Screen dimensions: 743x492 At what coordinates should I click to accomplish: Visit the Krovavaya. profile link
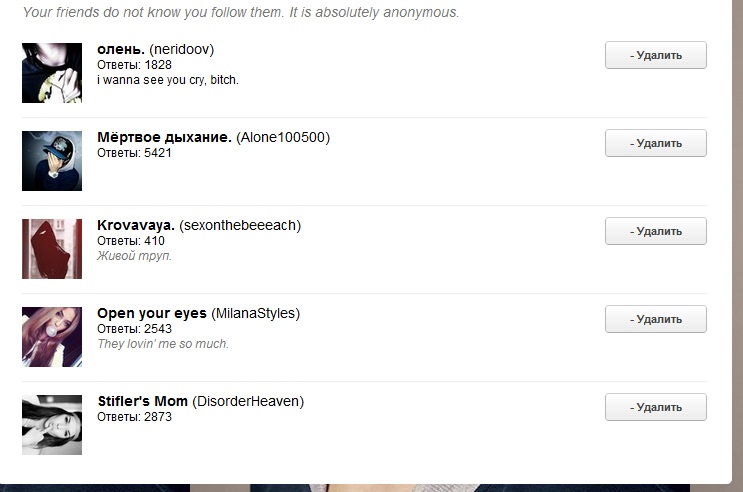(136, 226)
